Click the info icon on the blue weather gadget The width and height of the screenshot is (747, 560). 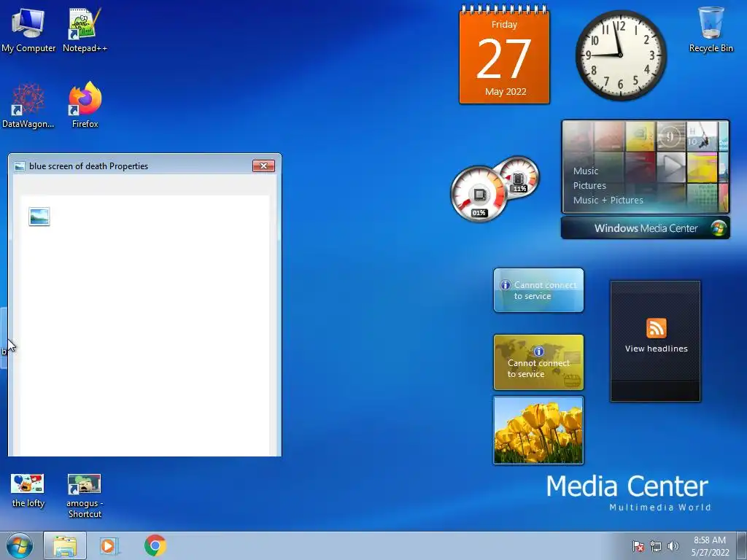(x=505, y=285)
